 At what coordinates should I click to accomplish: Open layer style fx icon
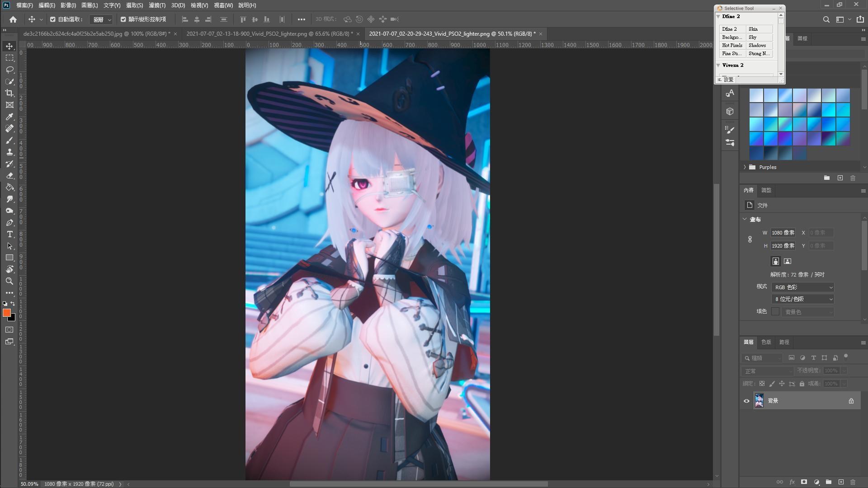pos(792,482)
